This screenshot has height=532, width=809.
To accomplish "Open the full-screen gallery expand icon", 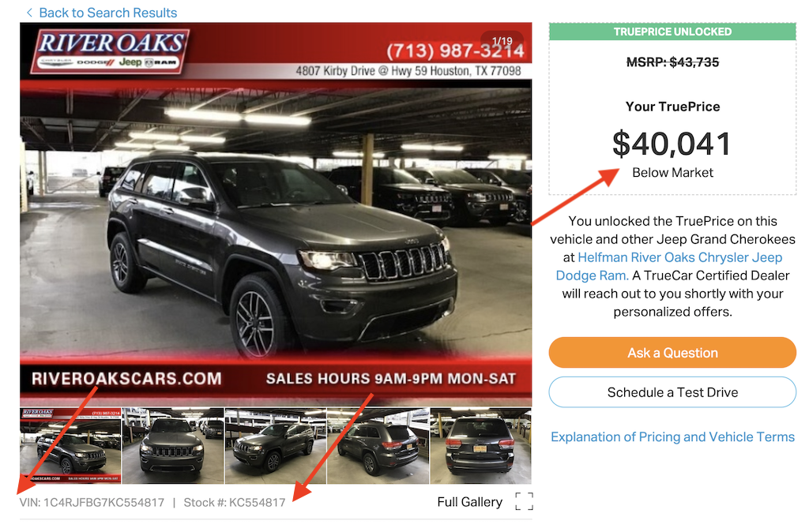I will click(x=525, y=501).
